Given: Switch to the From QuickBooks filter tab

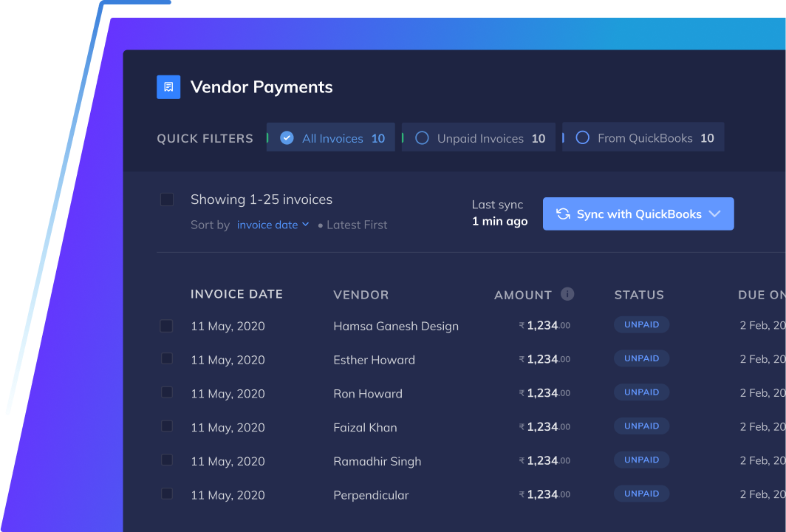Looking at the screenshot, I should pyautogui.click(x=643, y=137).
